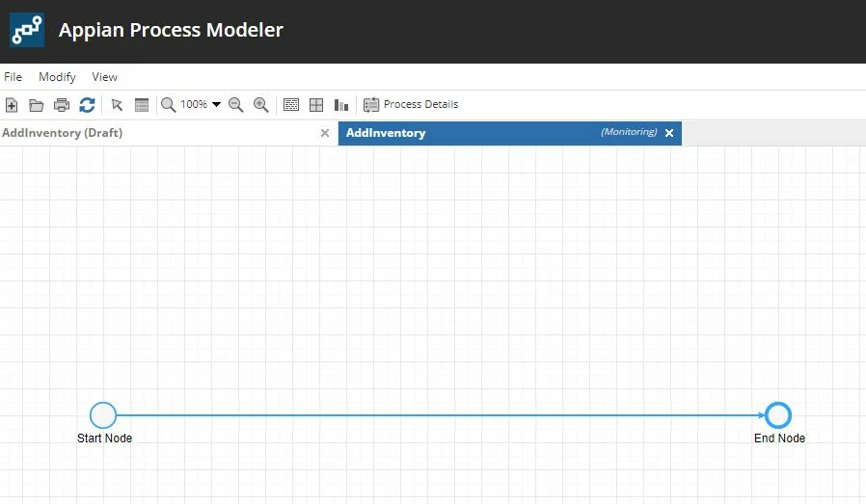Click the magnifier icon beside 100%
866x504 pixels.
(x=168, y=105)
